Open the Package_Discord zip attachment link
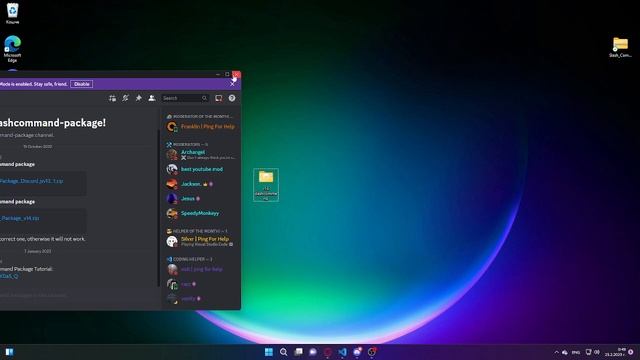Viewport: 640px width, 360px height. 31,181
